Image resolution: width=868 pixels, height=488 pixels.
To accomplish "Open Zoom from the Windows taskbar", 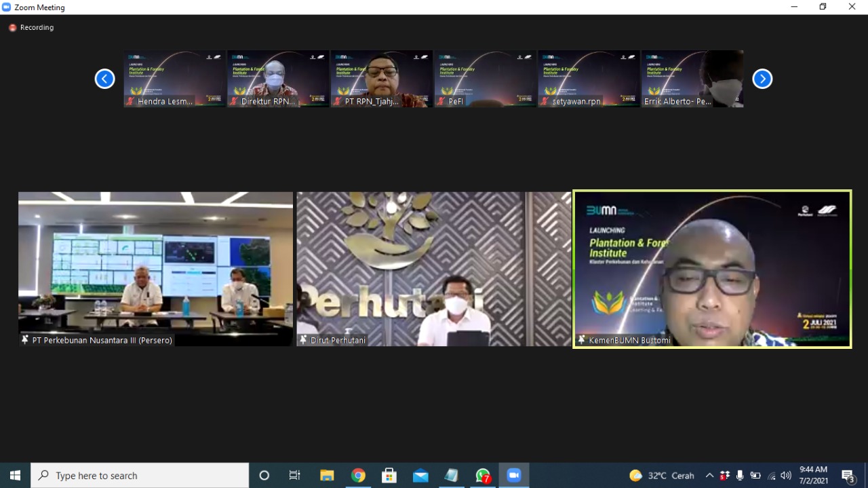I will (x=513, y=475).
